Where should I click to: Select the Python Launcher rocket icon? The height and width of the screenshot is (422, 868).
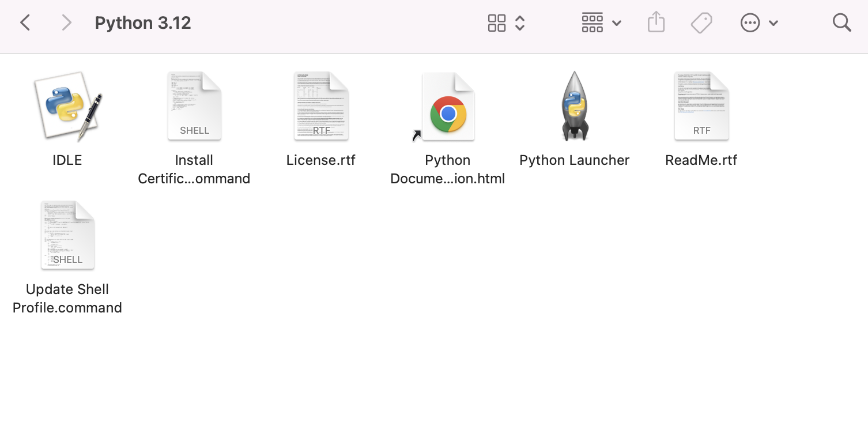point(575,106)
